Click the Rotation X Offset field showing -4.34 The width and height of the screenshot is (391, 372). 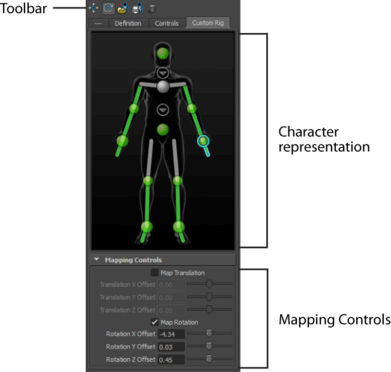click(171, 334)
